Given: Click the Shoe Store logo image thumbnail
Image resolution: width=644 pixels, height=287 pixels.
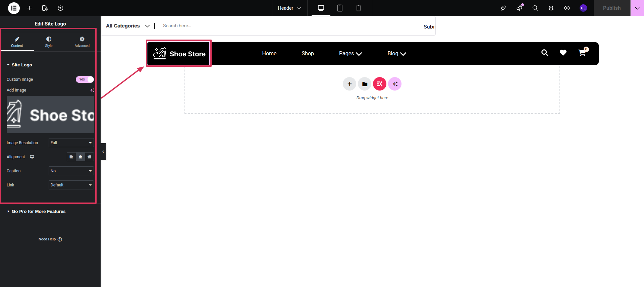Looking at the screenshot, I should click(50, 115).
